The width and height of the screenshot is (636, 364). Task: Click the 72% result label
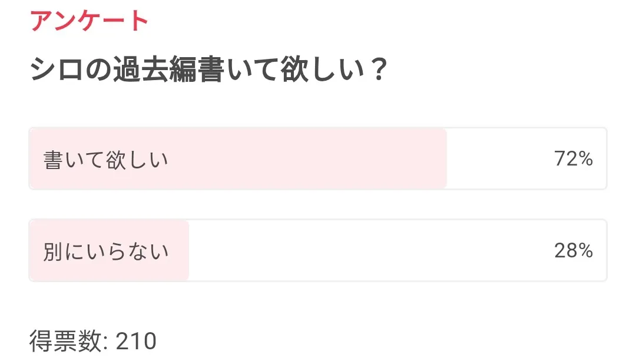pos(573,159)
